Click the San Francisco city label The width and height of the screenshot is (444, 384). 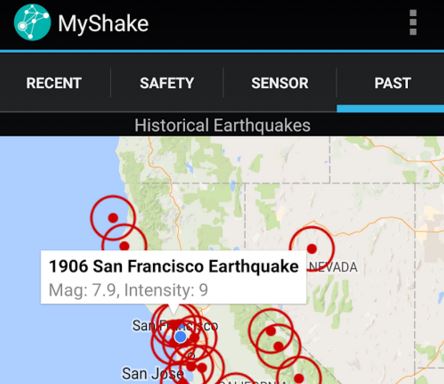175,326
